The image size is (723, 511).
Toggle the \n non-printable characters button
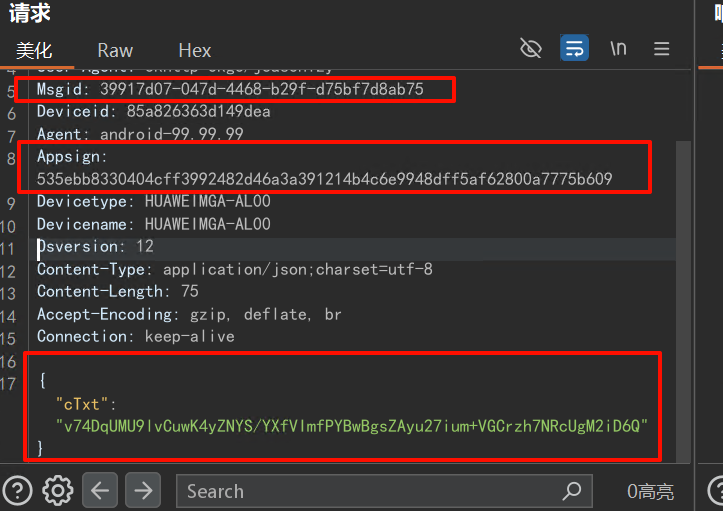coord(618,48)
